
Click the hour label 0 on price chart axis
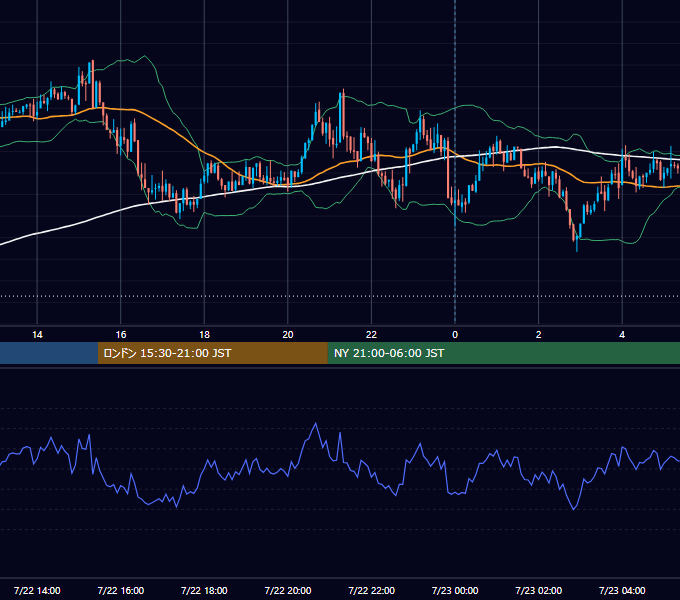(455, 335)
